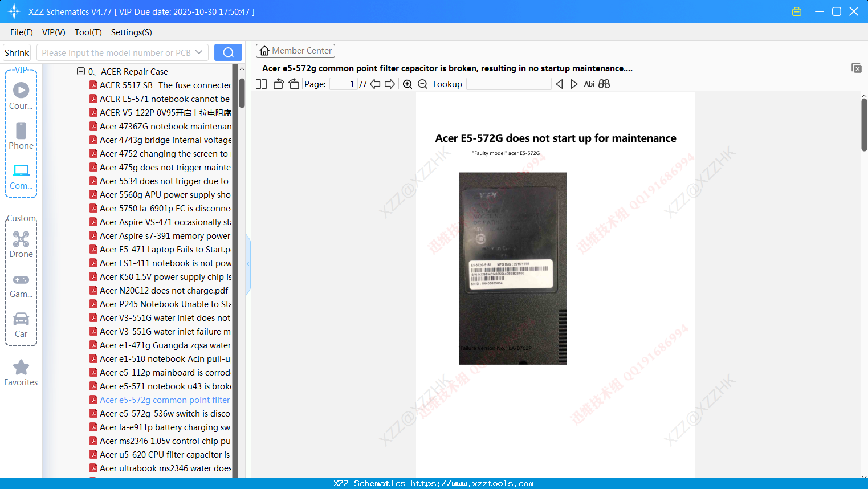This screenshot has width=868, height=489.
Task: Open the File(F) menu
Action: click(22, 32)
